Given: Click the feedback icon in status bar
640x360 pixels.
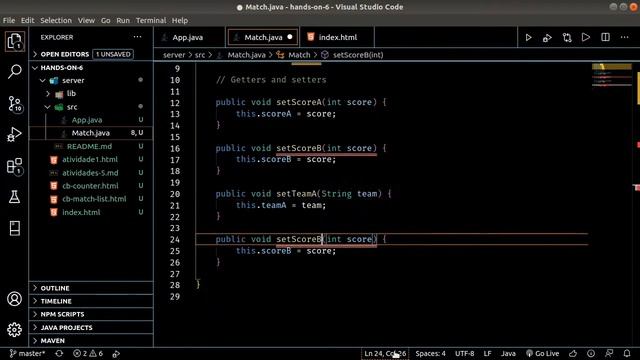Looking at the screenshot, I should click(x=609, y=353).
